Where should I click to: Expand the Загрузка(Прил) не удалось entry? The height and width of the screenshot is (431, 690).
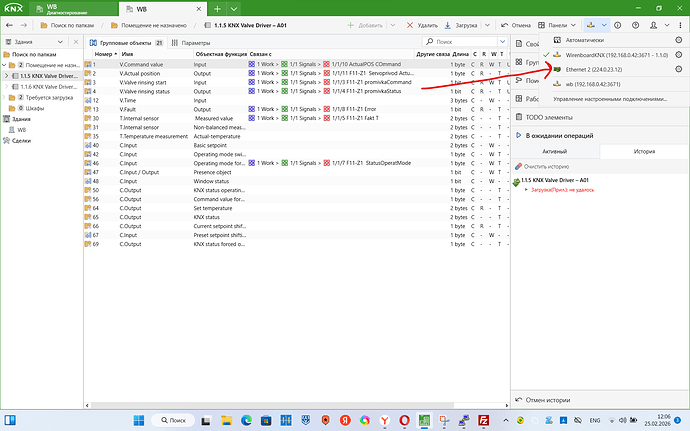[526, 190]
